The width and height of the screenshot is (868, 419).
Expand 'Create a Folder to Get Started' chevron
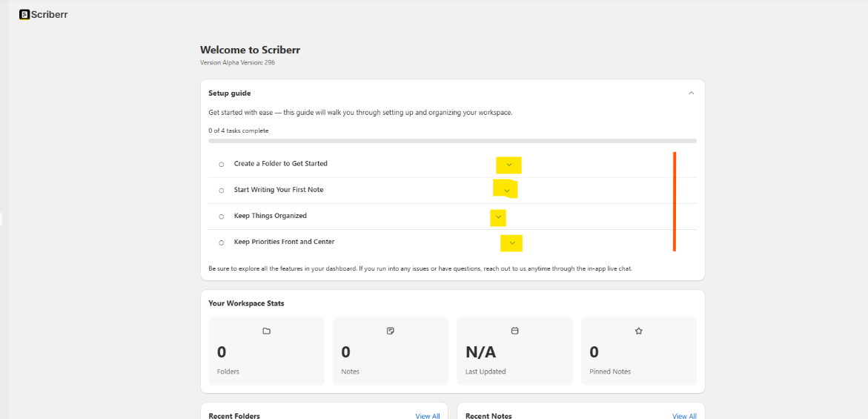click(509, 165)
